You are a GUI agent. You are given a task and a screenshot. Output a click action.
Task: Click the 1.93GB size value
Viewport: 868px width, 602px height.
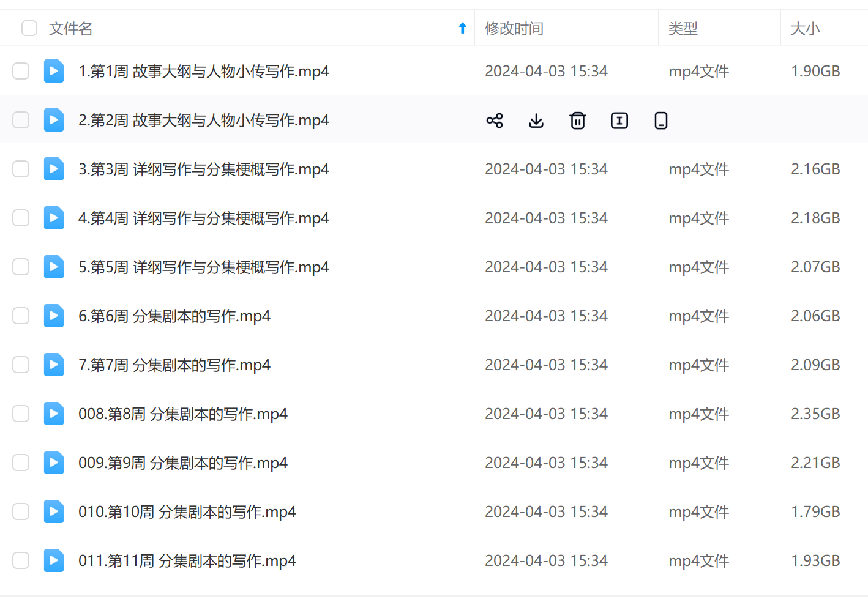pos(815,561)
